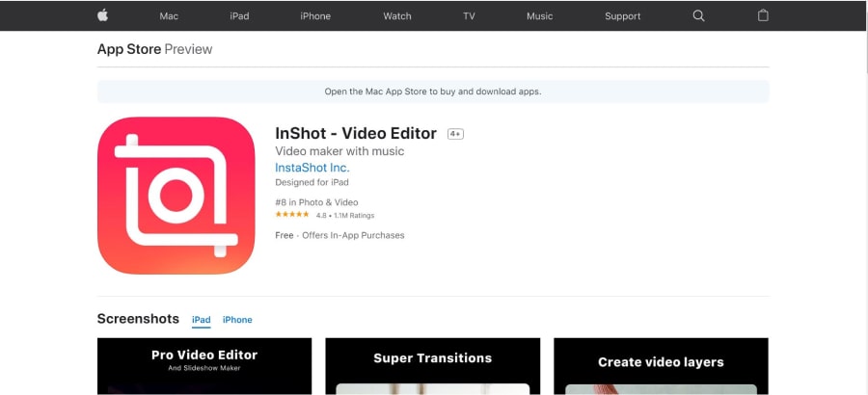Switch to the iPhone screenshots tab
Image resolution: width=868 pixels, height=395 pixels.
pyautogui.click(x=237, y=320)
